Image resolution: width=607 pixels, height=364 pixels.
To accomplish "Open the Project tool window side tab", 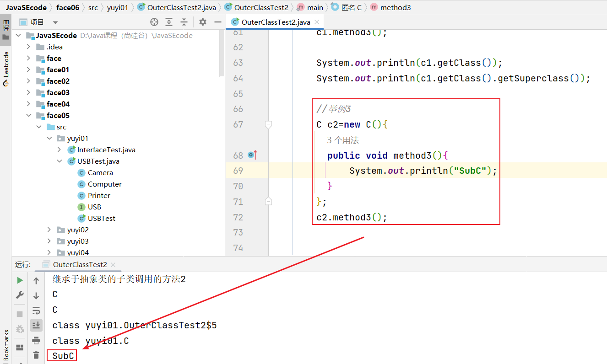I will pos(5,30).
